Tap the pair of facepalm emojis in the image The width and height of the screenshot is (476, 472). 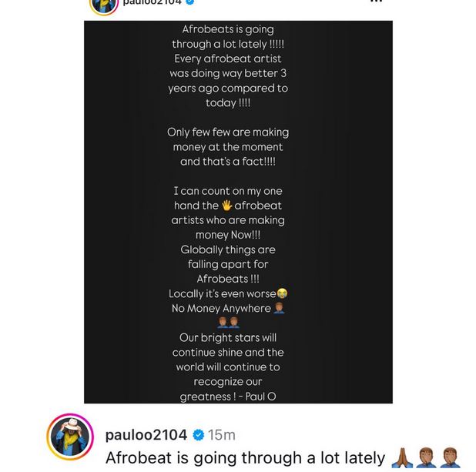tap(228, 323)
